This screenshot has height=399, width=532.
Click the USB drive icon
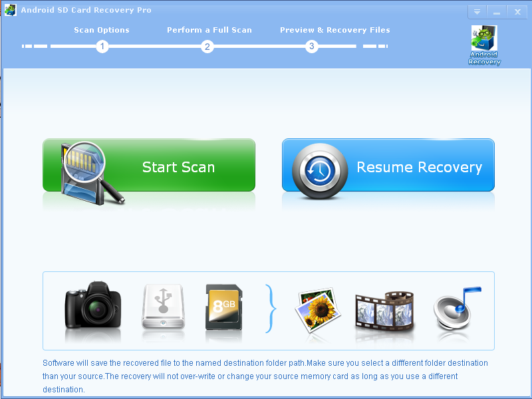[164, 309]
